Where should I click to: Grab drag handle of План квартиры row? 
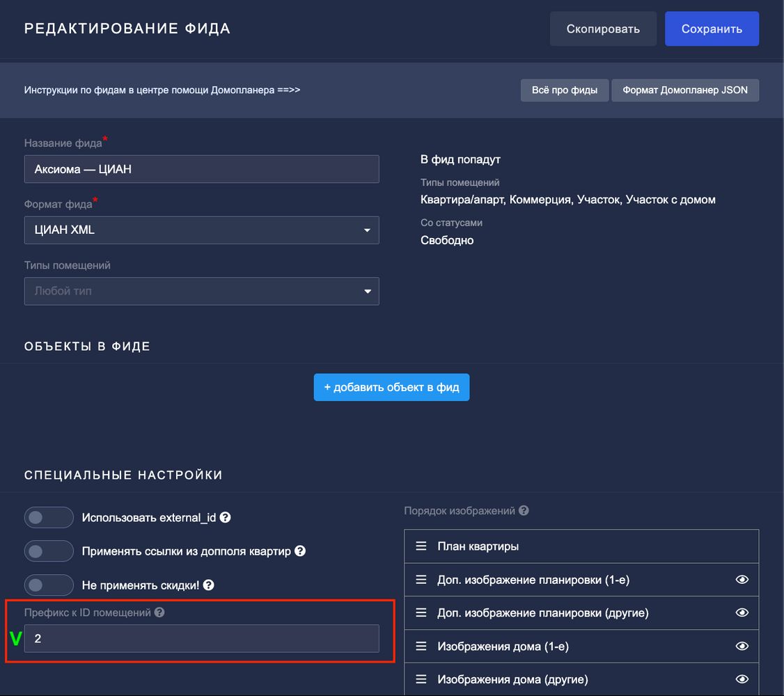pyautogui.click(x=421, y=546)
